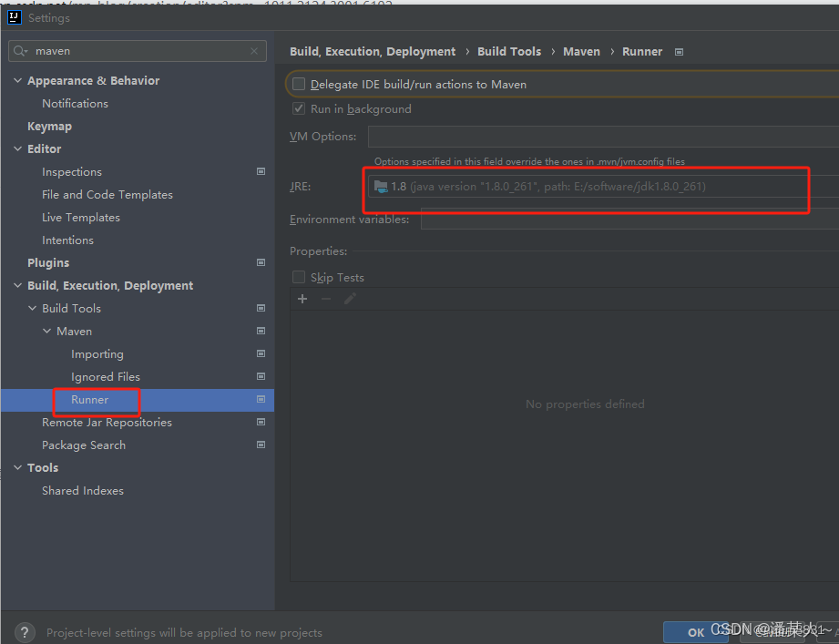Click the project-level icon on Inspections row
Screen dimensions: 839x644
point(261,171)
